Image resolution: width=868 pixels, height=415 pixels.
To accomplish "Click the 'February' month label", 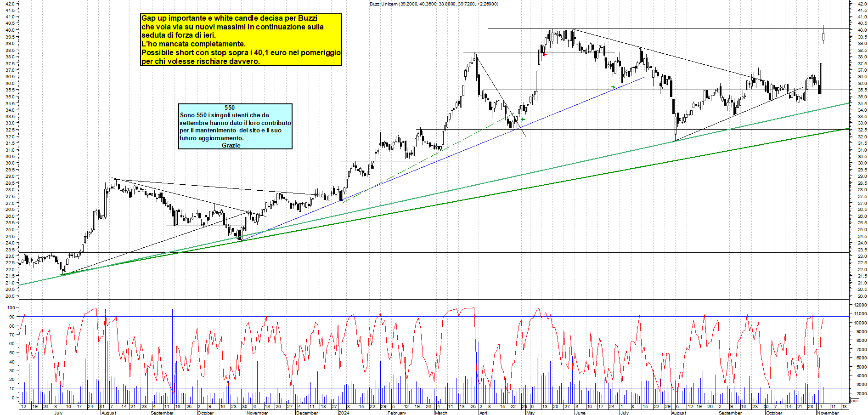I will pos(397,413).
